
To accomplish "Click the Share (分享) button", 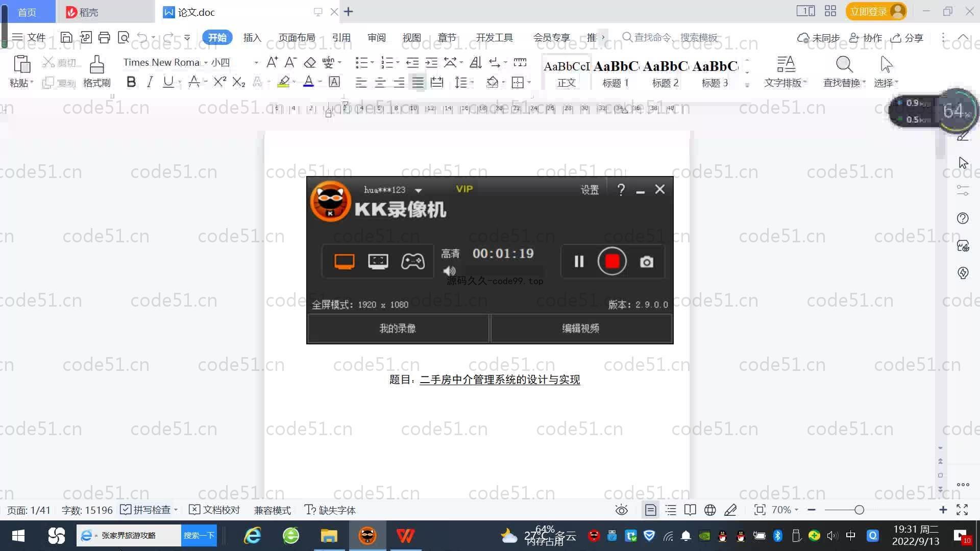I will pyautogui.click(x=907, y=38).
